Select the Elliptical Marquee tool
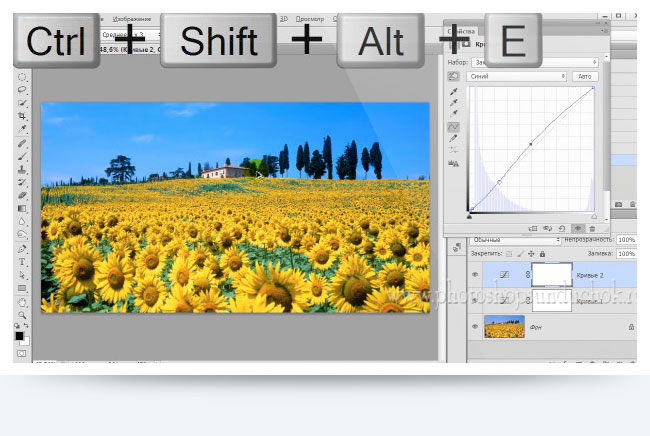 [22, 77]
